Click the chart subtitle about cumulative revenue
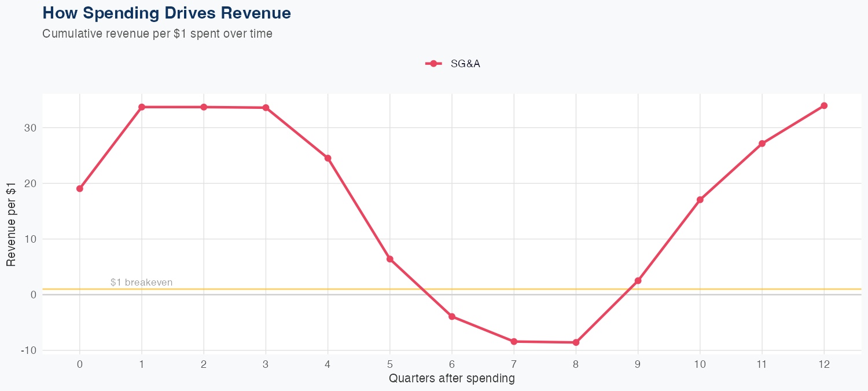The width and height of the screenshot is (868, 391). coord(157,34)
